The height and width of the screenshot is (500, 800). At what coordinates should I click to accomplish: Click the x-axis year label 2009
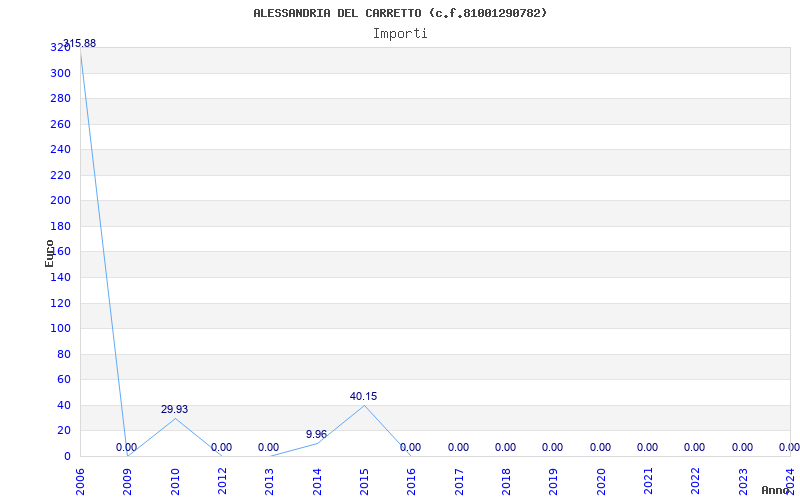coord(128,481)
